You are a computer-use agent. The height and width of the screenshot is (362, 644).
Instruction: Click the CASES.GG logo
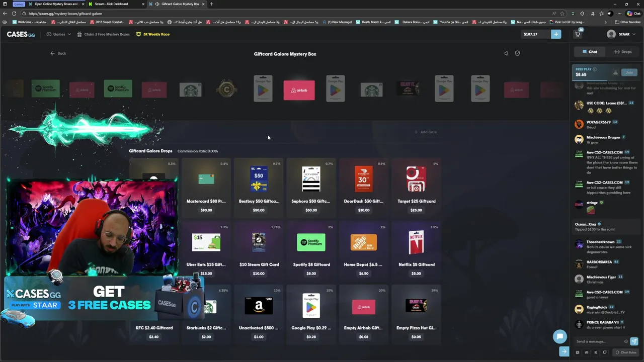[21, 34]
